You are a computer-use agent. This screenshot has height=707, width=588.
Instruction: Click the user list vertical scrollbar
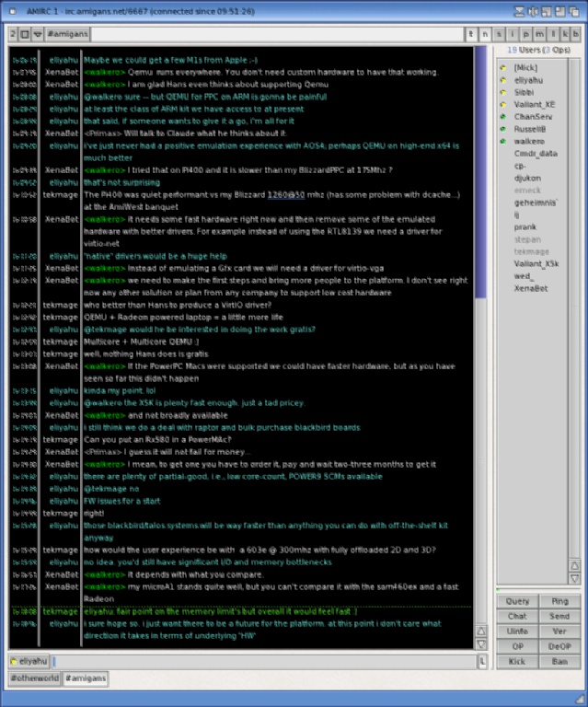(574, 308)
